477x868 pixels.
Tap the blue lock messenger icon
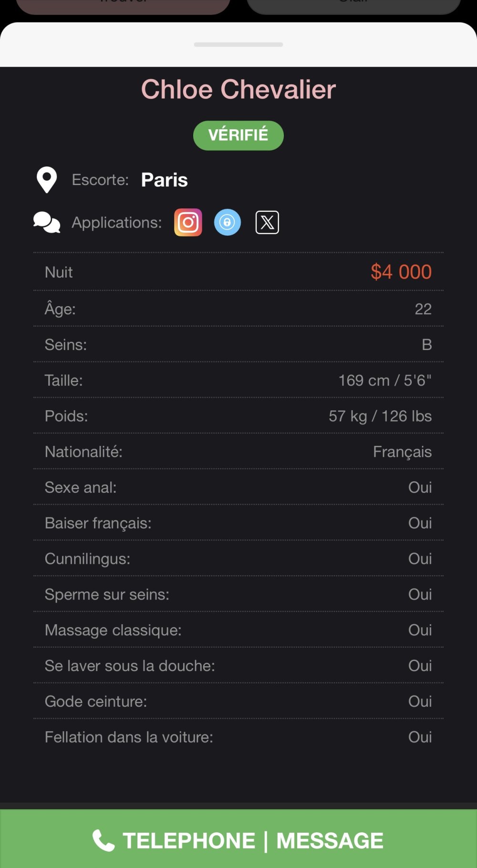(228, 222)
